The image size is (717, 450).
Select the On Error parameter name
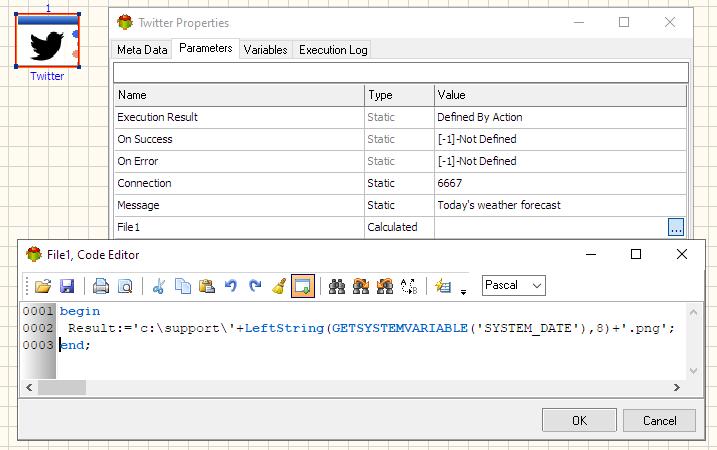click(138, 161)
